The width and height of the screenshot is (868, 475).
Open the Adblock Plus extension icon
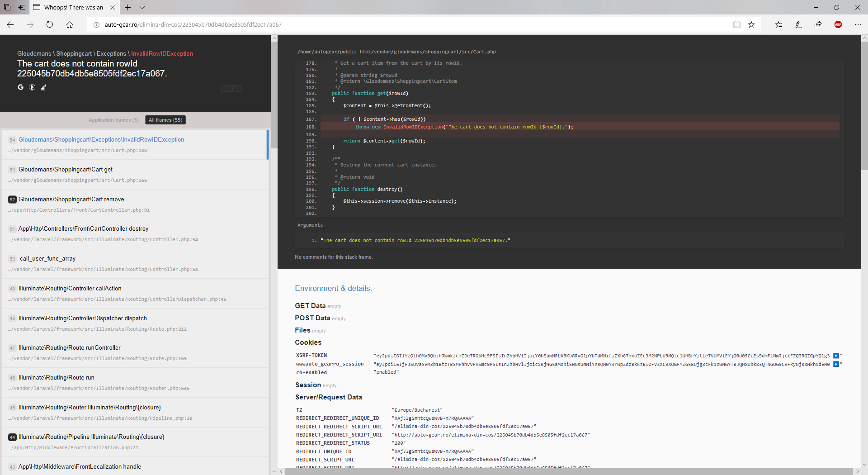click(838, 24)
